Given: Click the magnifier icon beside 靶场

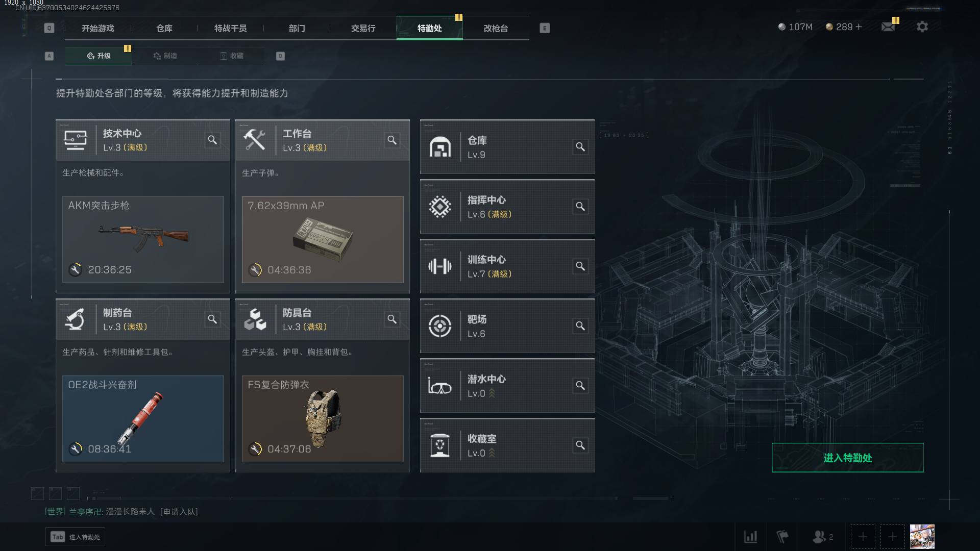Looking at the screenshot, I should click(x=580, y=325).
